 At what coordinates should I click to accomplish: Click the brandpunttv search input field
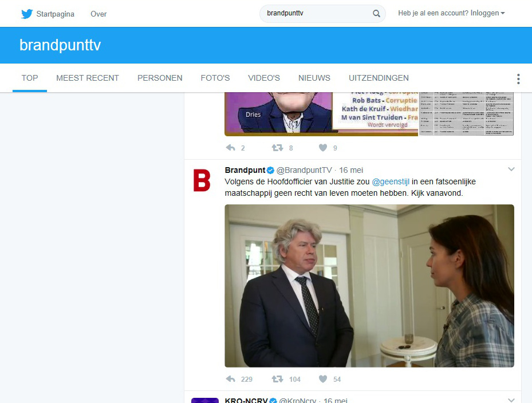(x=317, y=14)
